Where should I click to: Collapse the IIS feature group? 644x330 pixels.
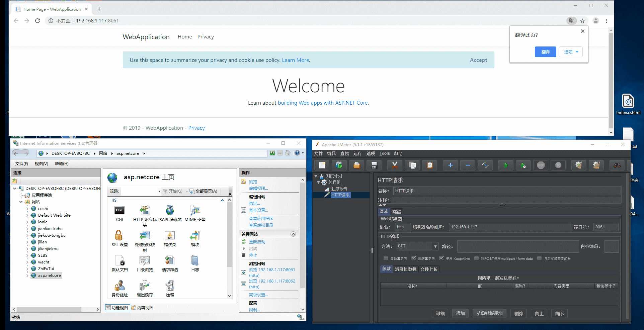click(222, 200)
